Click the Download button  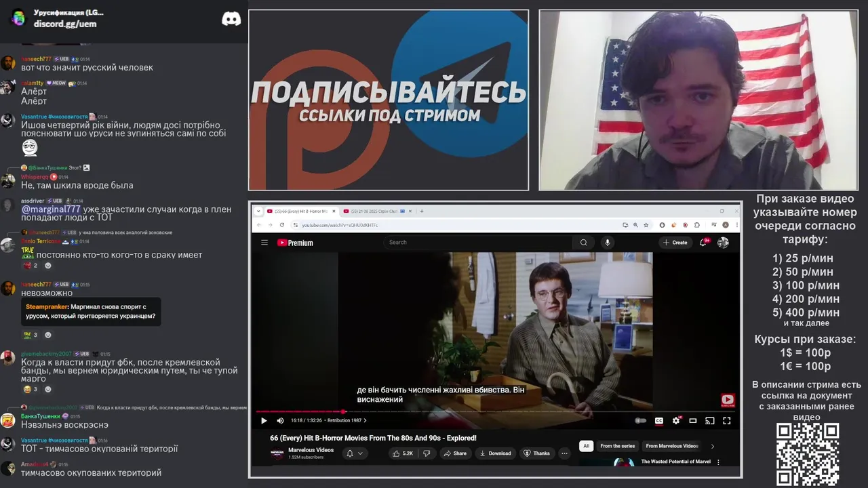tap(495, 453)
